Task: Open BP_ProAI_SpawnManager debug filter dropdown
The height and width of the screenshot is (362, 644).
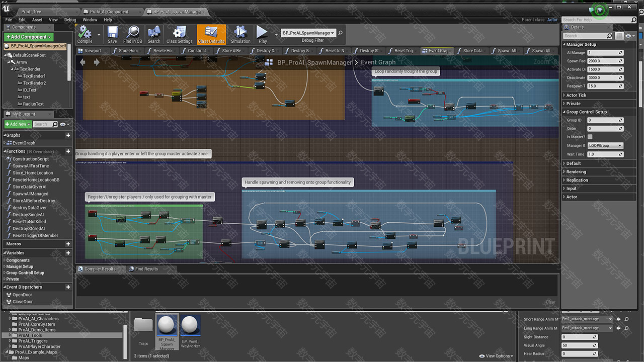Action: [x=308, y=33]
